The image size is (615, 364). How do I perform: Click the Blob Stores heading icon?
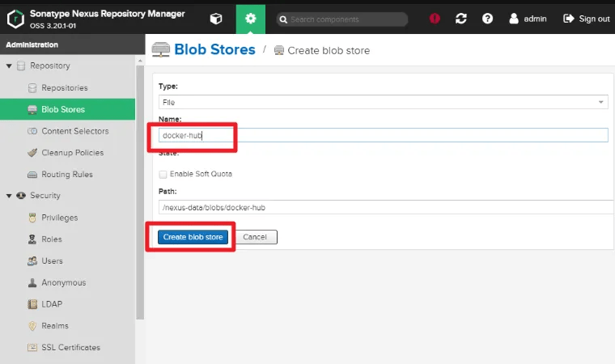tap(160, 49)
